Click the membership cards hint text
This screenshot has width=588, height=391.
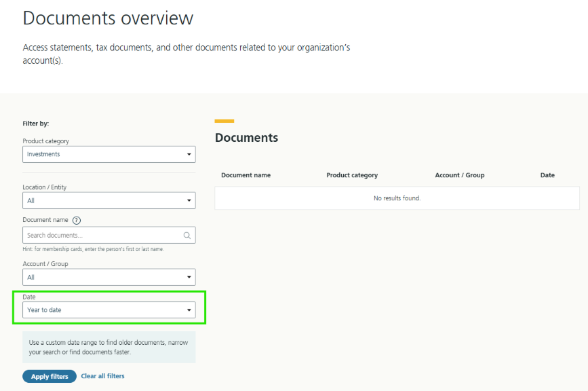[x=93, y=249]
